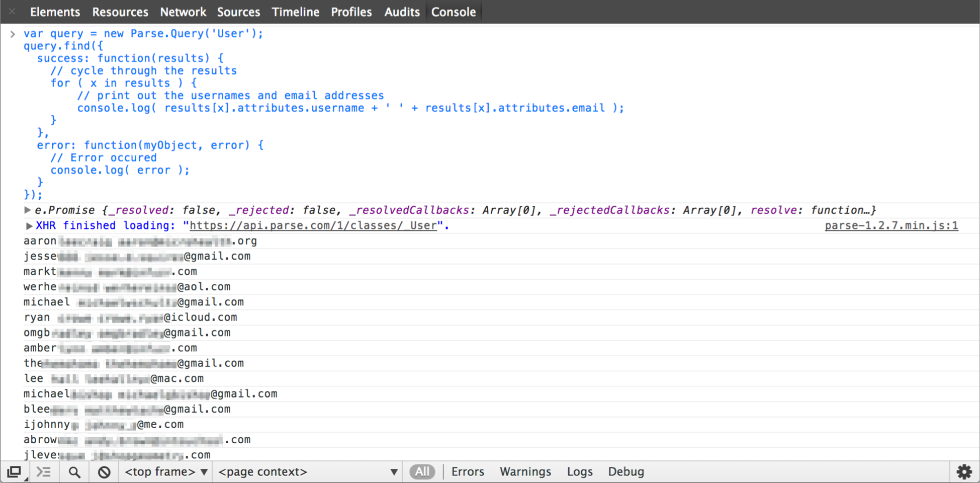Filter console by Debug
The image size is (980, 483).
(626, 472)
